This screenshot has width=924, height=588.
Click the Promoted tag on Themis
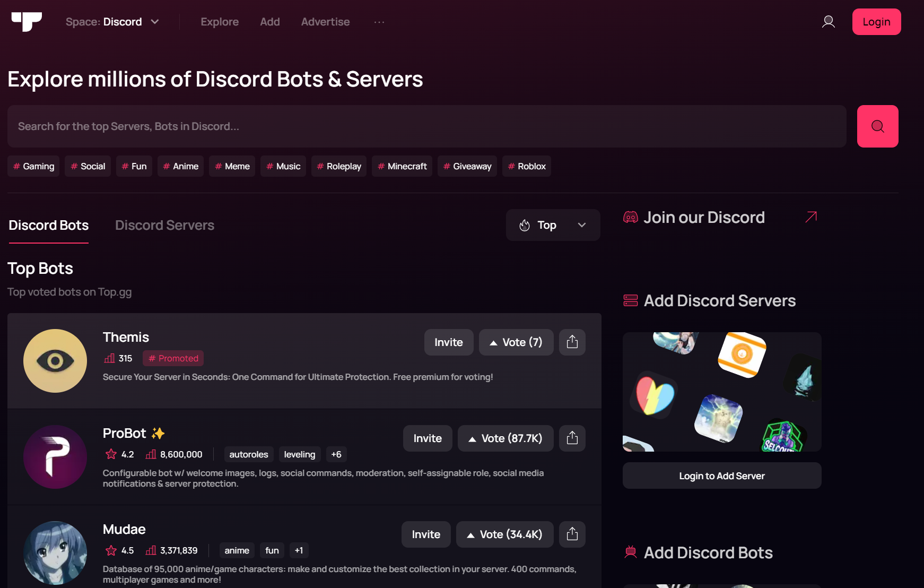[173, 358]
